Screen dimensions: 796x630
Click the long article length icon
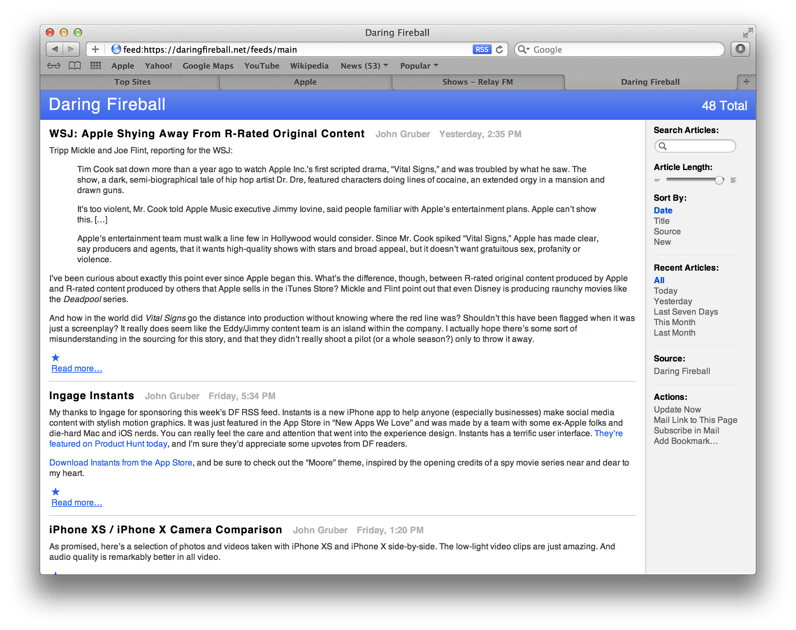pos(733,180)
